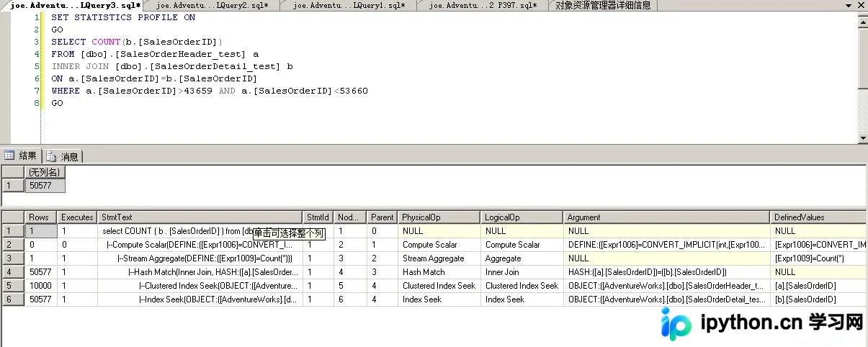The image size is (868, 347).
Task: Click the editor scrollbar up arrow
Action: pyautogui.click(x=862, y=22)
